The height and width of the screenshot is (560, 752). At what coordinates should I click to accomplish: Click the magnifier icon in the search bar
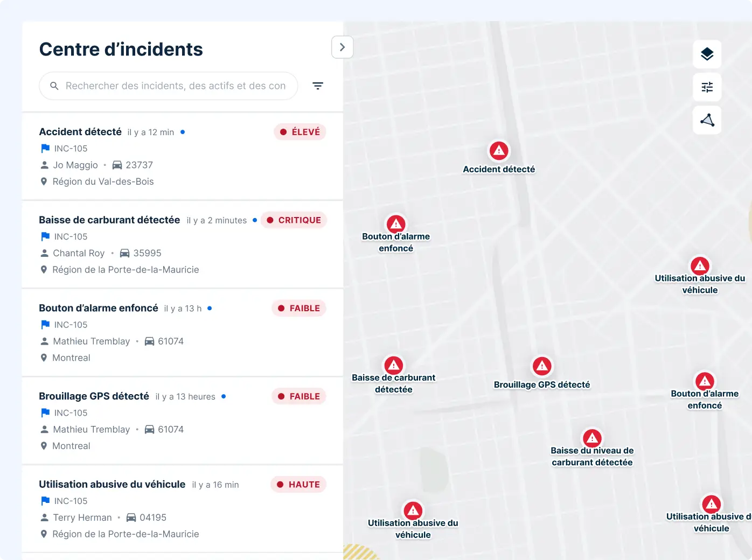point(54,86)
